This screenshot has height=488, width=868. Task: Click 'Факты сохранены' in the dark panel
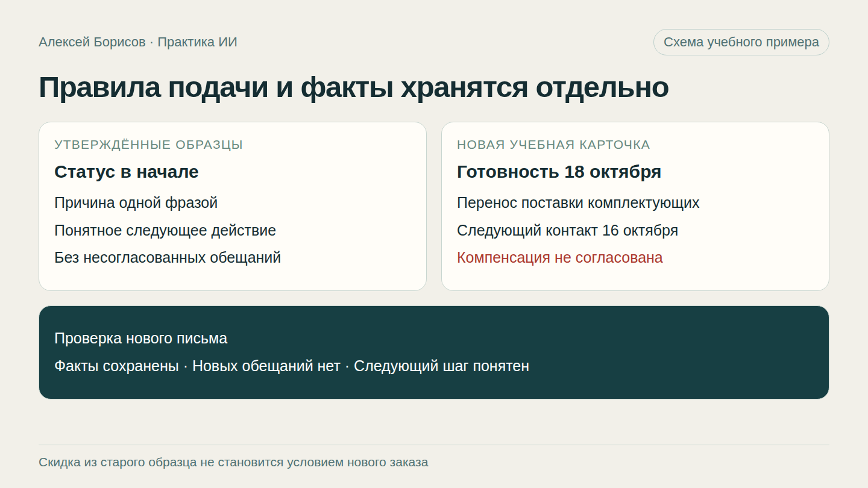[x=116, y=366]
